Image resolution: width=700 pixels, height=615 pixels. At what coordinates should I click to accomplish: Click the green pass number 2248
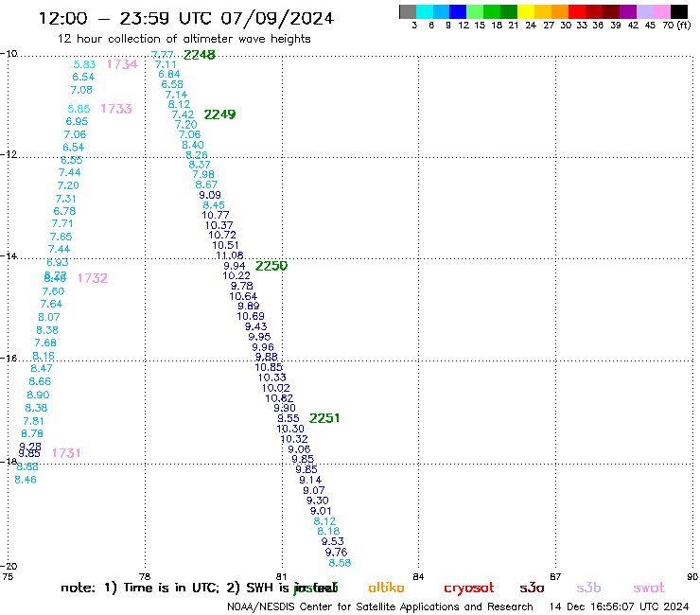[199, 55]
